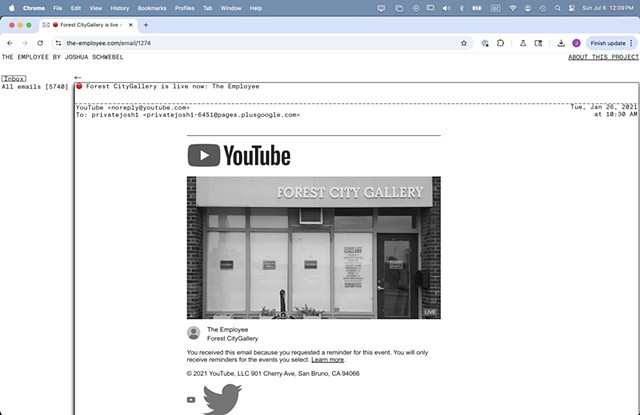Open Chrome Labs flask icon
This screenshot has width=640, height=415.
click(522, 43)
